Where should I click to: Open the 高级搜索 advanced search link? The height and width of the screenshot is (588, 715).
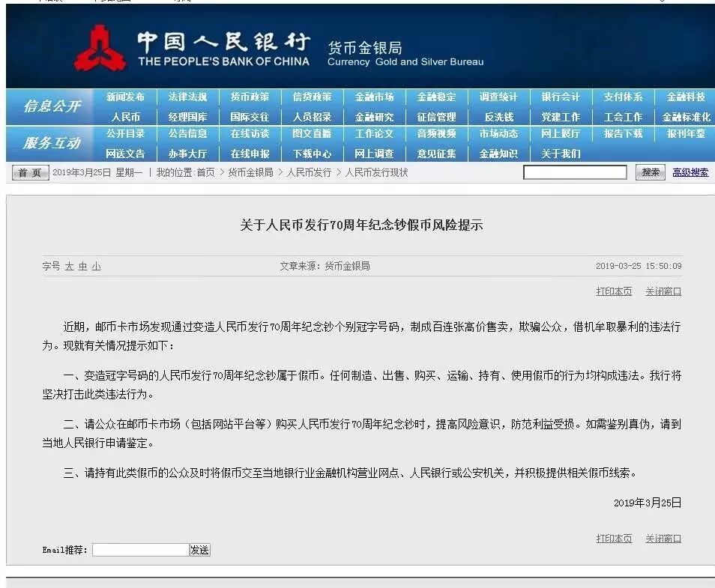point(690,172)
